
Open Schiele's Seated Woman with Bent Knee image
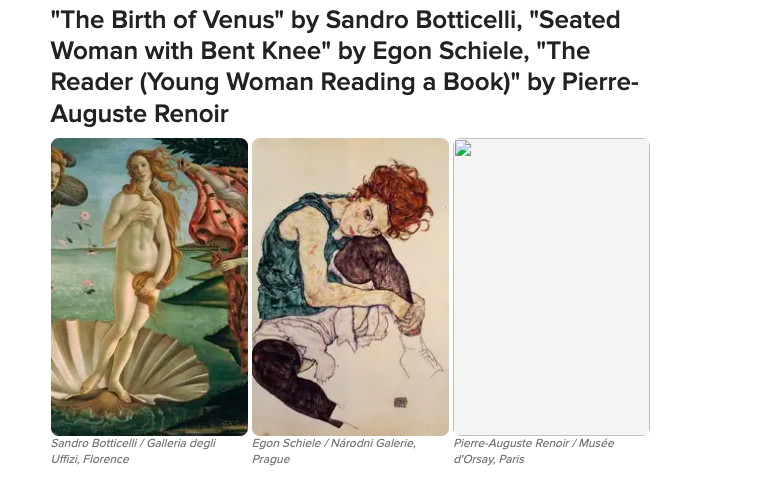click(351, 287)
